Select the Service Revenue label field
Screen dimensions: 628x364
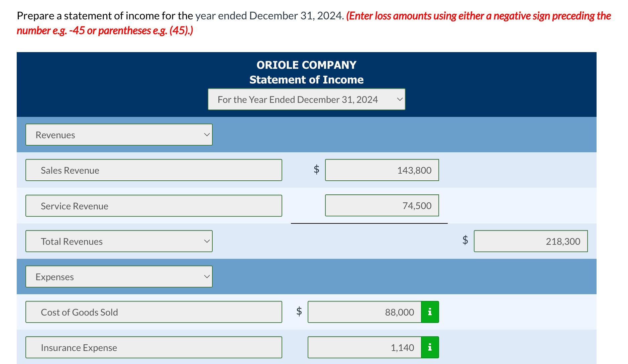(x=153, y=205)
